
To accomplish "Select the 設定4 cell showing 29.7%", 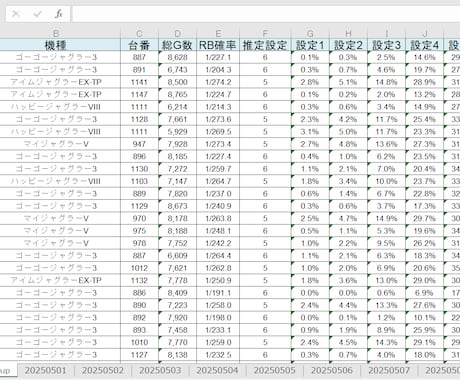I will coord(425,218).
